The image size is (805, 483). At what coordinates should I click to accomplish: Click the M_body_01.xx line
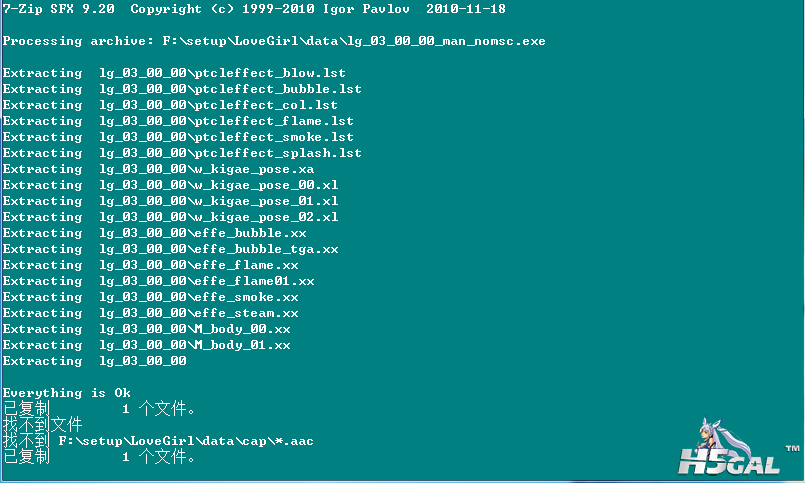click(x=146, y=344)
